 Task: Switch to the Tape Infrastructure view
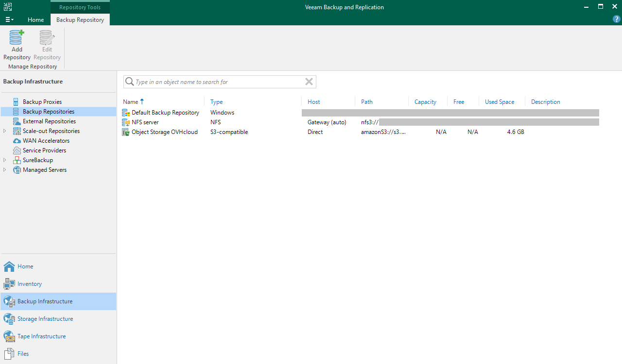41,336
